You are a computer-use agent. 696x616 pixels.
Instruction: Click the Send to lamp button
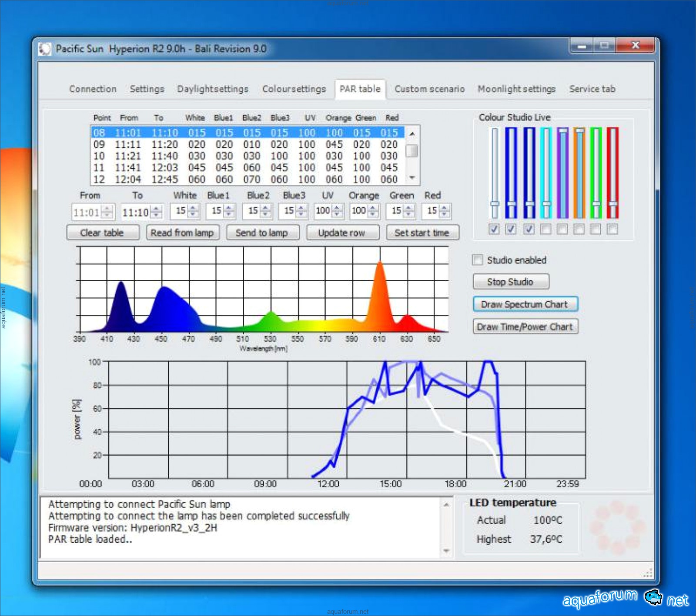pos(262,233)
